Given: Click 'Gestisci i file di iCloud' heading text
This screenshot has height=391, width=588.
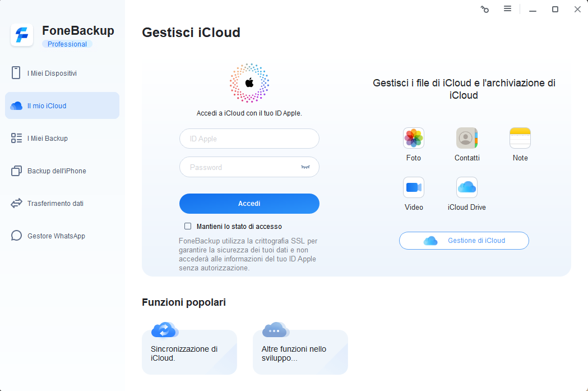Looking at the screenshot, I should tap(464, 89).
